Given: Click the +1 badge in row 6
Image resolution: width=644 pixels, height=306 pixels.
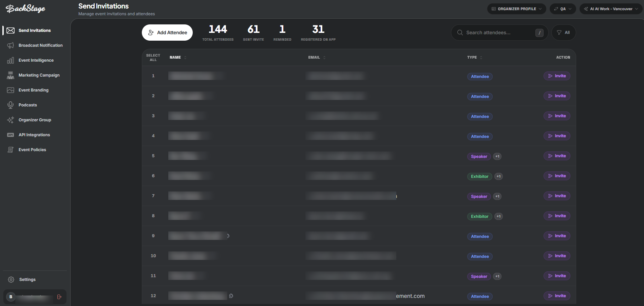Looking at the screenshot, I should (x=498, y=177).
